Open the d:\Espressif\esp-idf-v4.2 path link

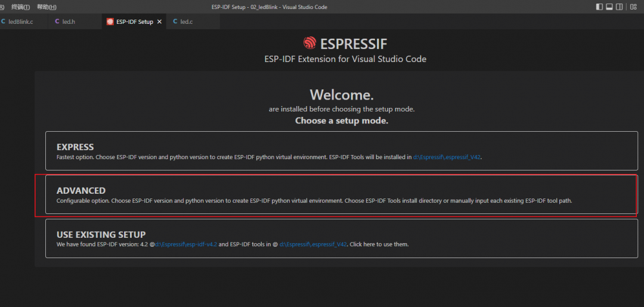pyautogui.click(x=186, y=244)
